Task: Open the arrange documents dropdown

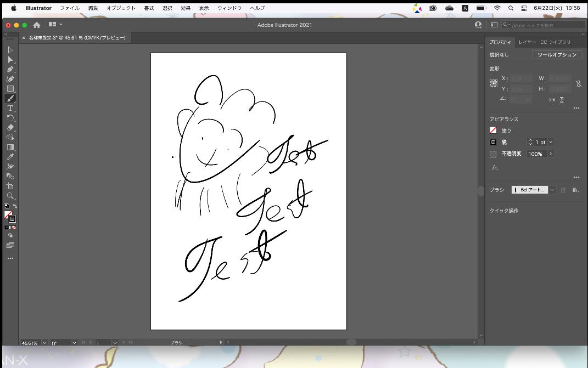Action: [55, 24]
